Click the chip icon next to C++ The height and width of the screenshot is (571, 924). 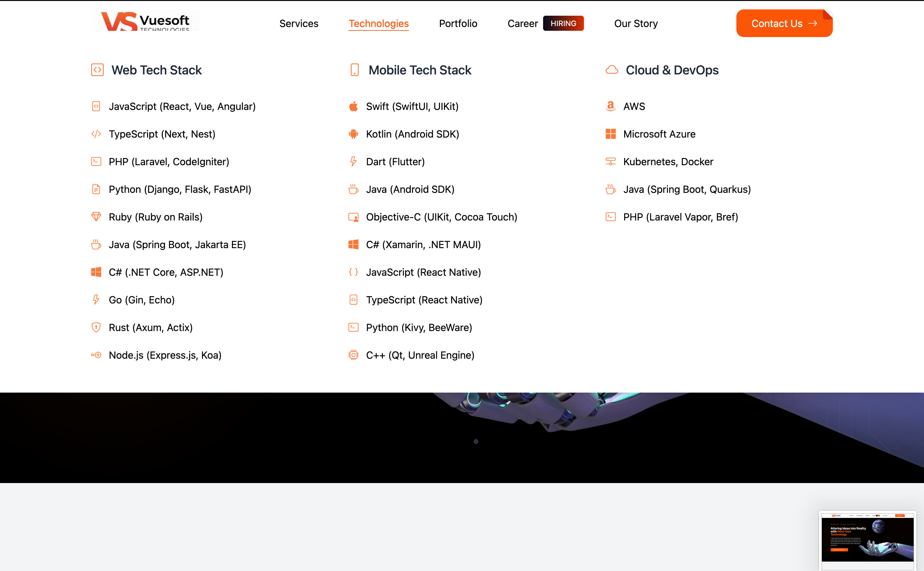(x=353, y=355)
